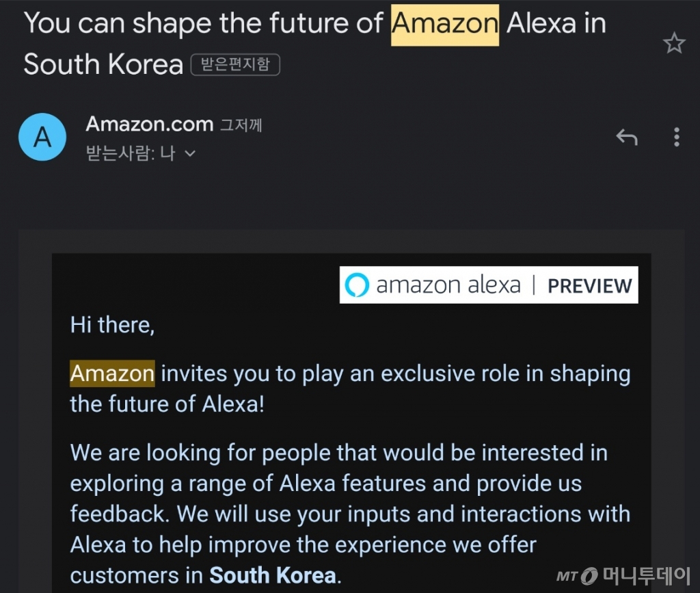
Task: Tap the 받은편지함 inbox label
Action: point(236,65)
